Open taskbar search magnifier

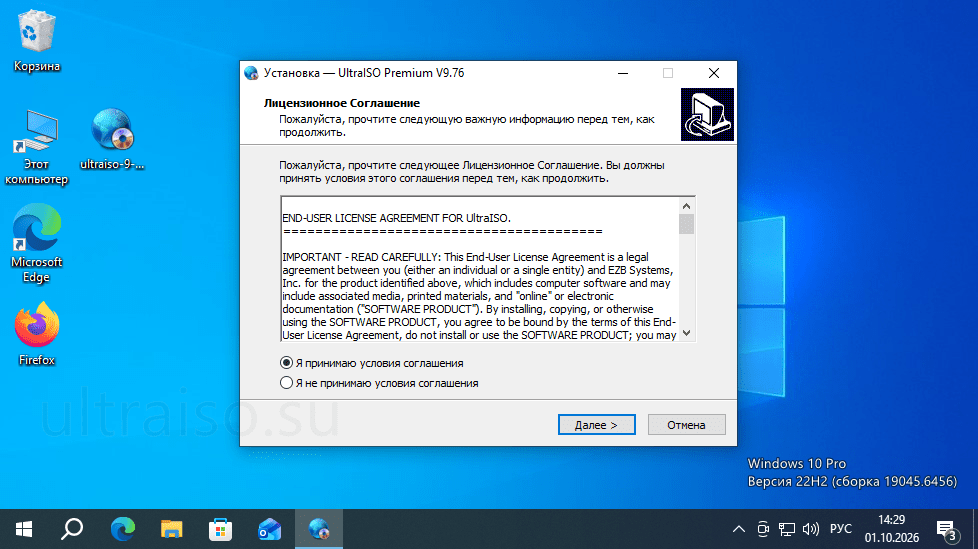pyautogui.click(x=72, y=529)
